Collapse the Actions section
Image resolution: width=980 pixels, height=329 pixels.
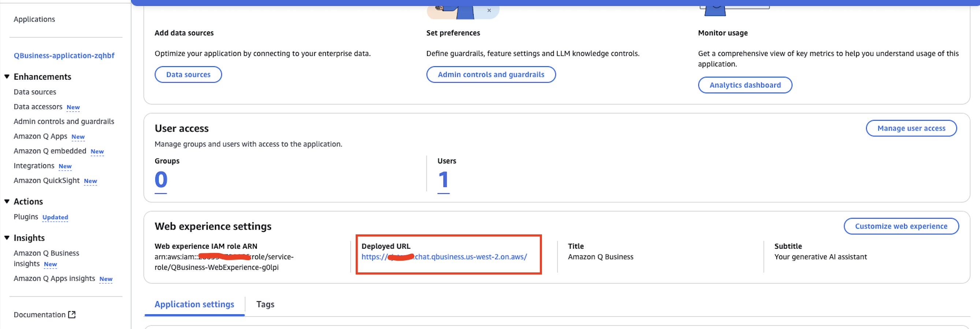pyautogui.click(x=7, y=201)
